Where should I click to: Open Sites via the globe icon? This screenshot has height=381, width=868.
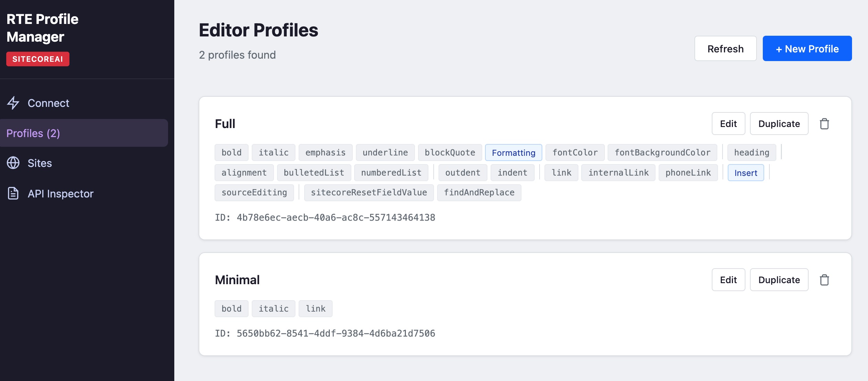(x=14, y=163)
